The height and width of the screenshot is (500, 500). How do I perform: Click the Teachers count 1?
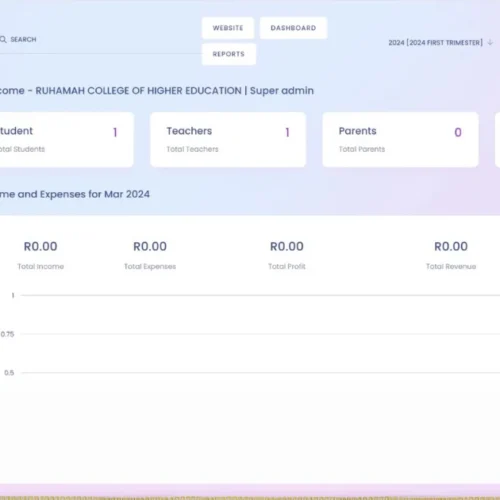[x=287, y=132]
